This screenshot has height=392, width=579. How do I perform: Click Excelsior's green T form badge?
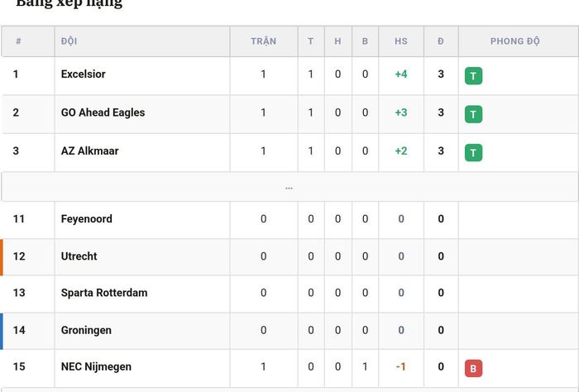[x=473, y=75]
